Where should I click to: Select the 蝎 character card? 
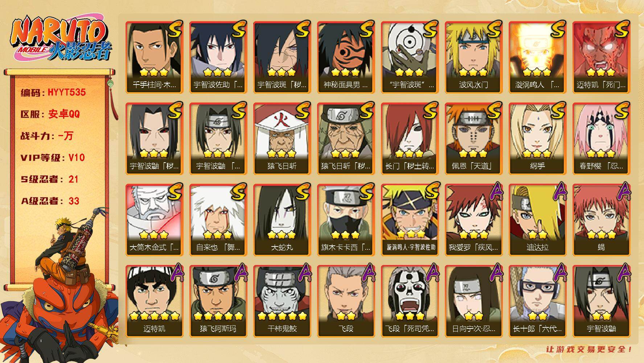point(601,220)
